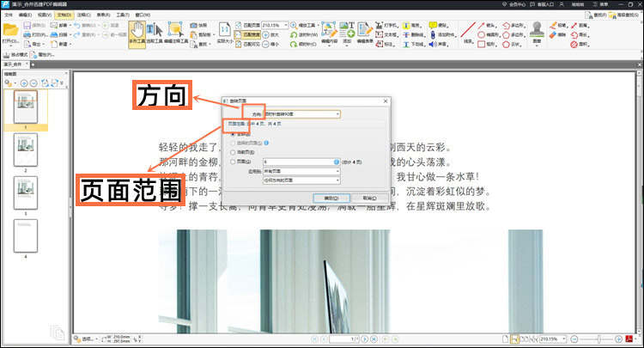Image resolution: width=644 pixels, height=348 pixels.
Task: Open the file folder icon (打开)
Action: 10,31
